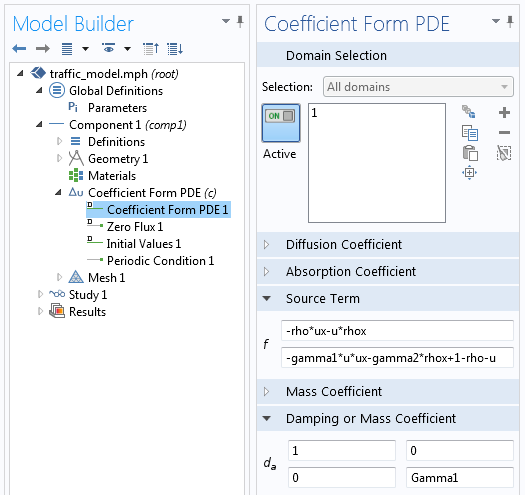Click the create selection icon
The height and width of the screenshot is (495, 525).
click(x=469, y=112)
